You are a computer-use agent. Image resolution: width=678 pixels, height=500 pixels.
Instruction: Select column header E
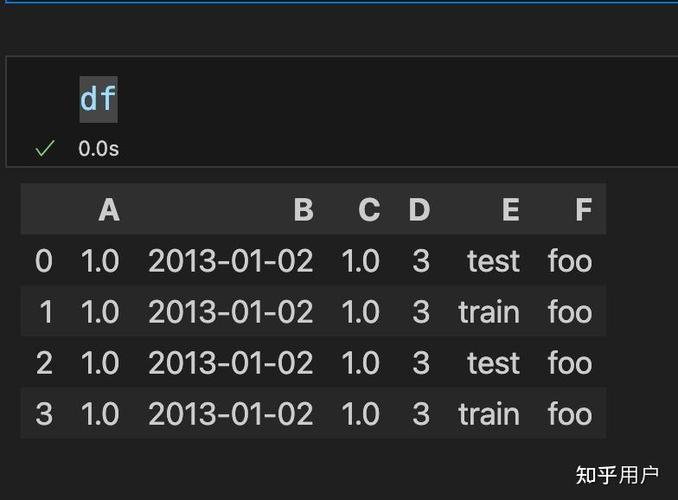coord(510,210)
